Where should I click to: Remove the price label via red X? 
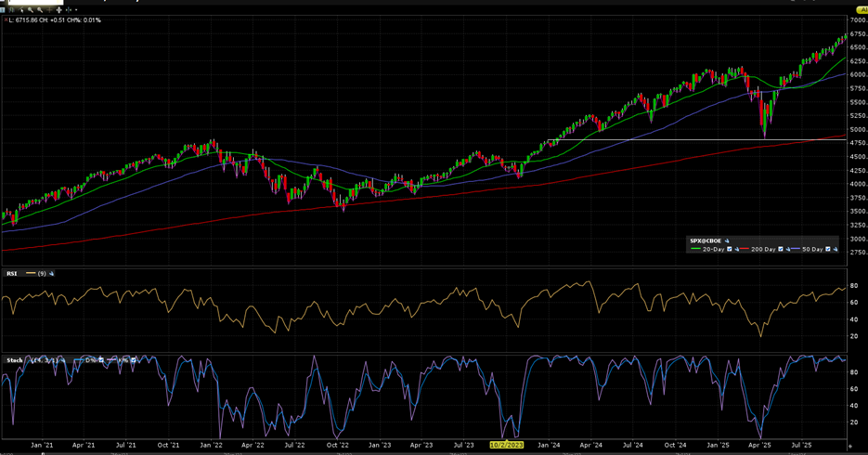pos(6,19)
